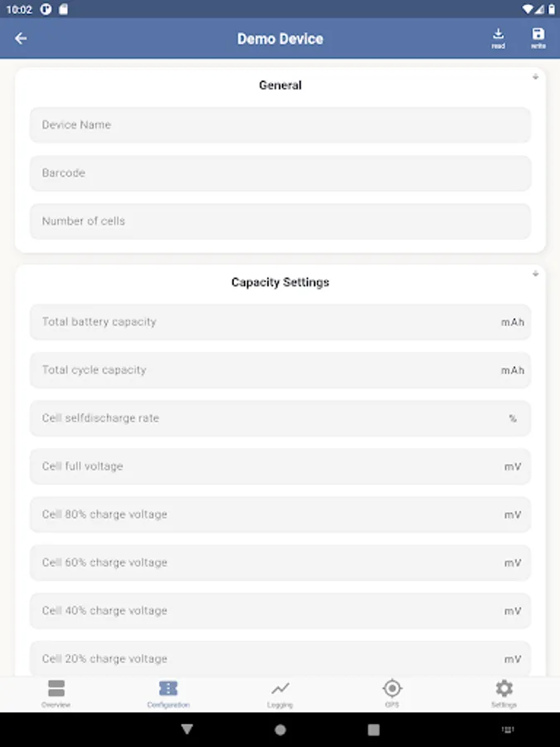This screenshot has width=560, height=747.
Task: Focus the Device Name field
Action: coord(280,124)
